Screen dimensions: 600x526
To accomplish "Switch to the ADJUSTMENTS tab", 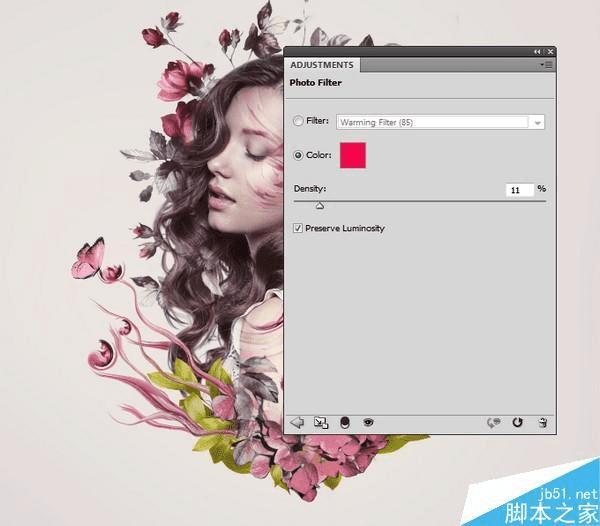I will pos(322,65).
